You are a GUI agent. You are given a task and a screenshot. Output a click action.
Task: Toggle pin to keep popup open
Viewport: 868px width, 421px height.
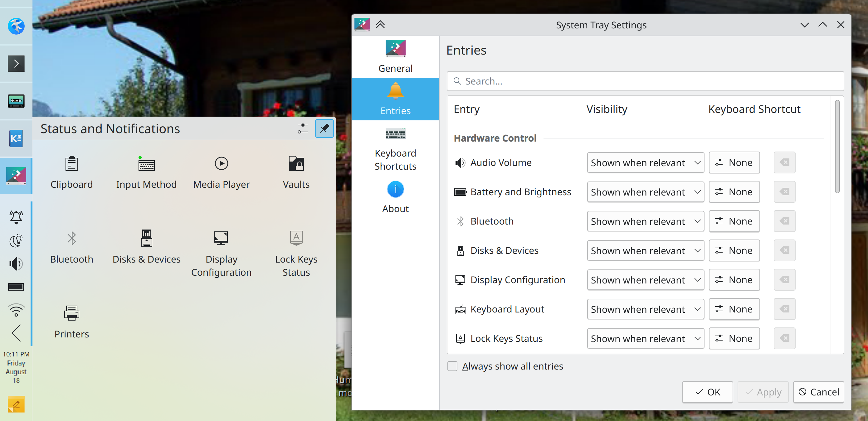[324, 128]
